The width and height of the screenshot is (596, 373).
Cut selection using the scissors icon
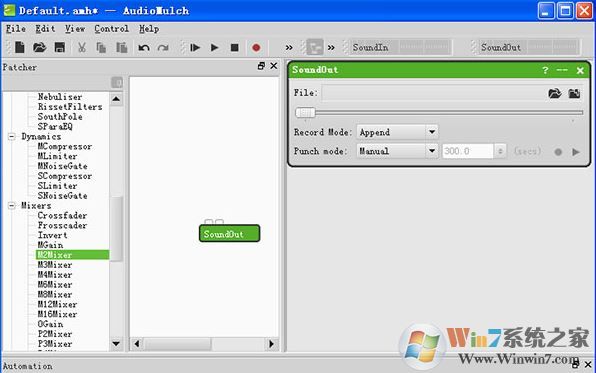pyautogui.click(x=81, y=48)
